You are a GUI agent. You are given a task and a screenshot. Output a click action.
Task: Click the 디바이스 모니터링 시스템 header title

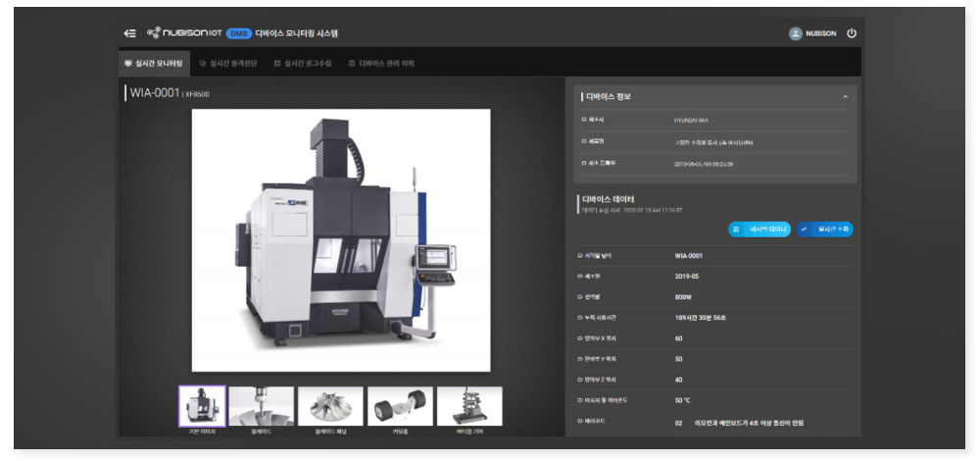(x=297, y=33)
